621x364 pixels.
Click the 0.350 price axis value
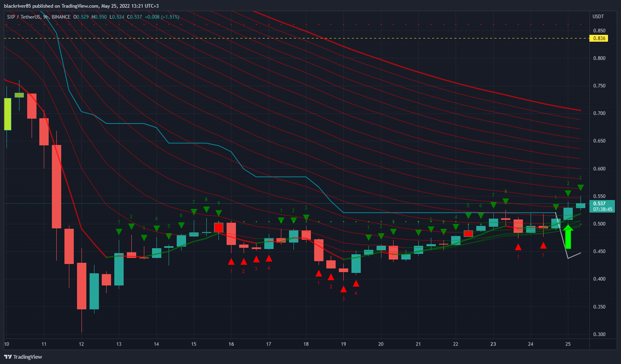599,307
